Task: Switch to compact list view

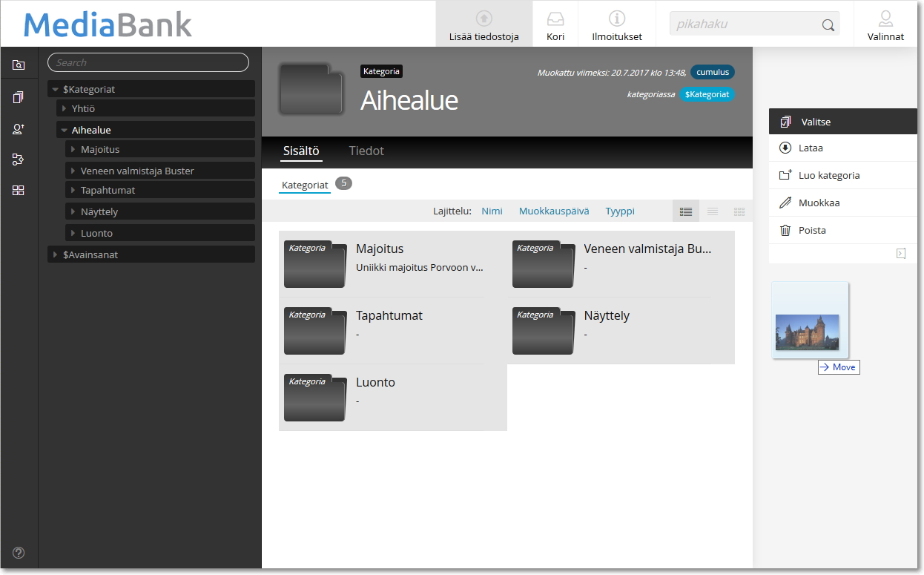Action: coord(712,211)
